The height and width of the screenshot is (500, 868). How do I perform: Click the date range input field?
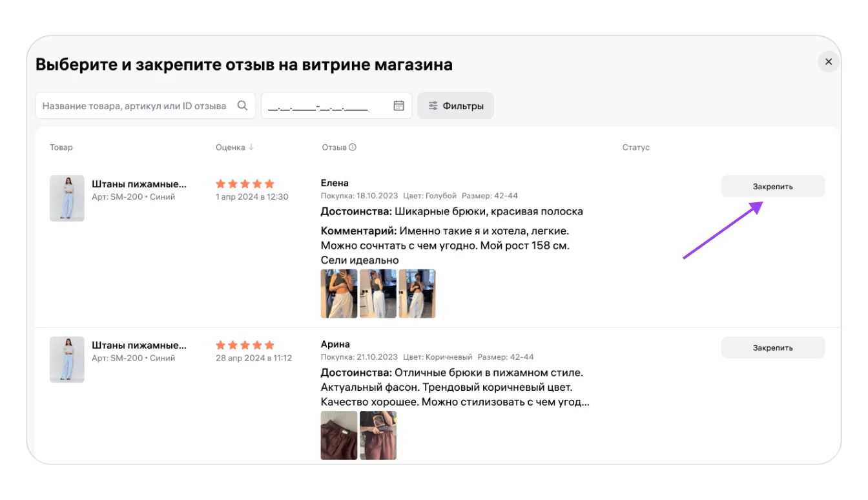(x=326, y=106)
